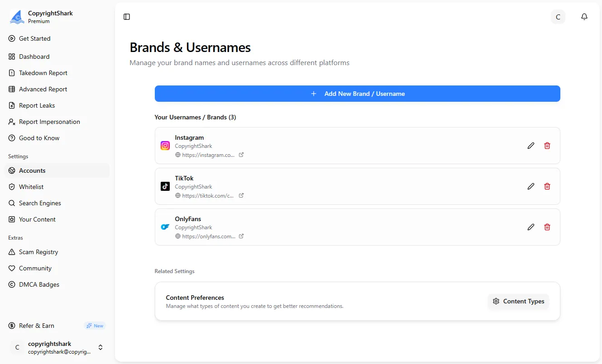This screenshot has width=602, height=364.
Task: Click Add New Brand / Username
Action: 357,94
